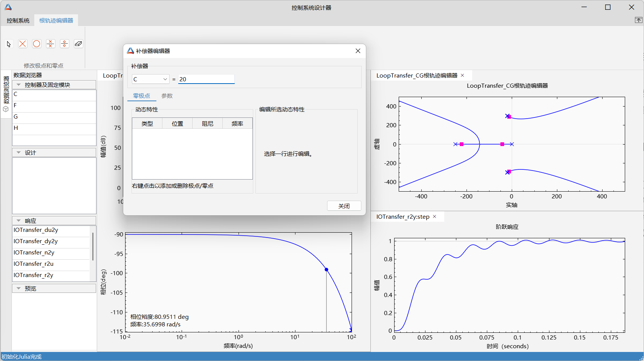Click the 右键点击以添加或删除极点/零点 hint
The image size is (644, 361).
173,186
